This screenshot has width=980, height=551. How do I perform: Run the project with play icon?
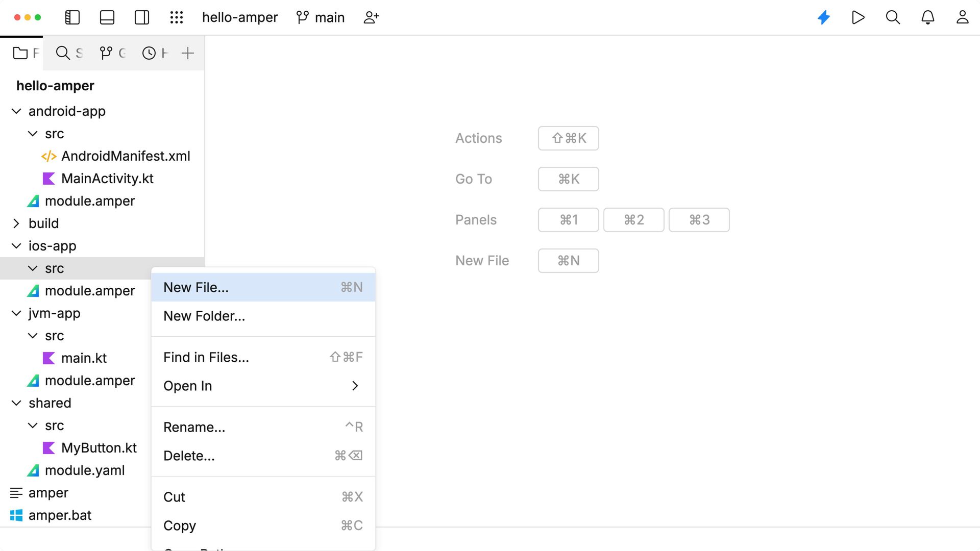click(x=859, y=17)
